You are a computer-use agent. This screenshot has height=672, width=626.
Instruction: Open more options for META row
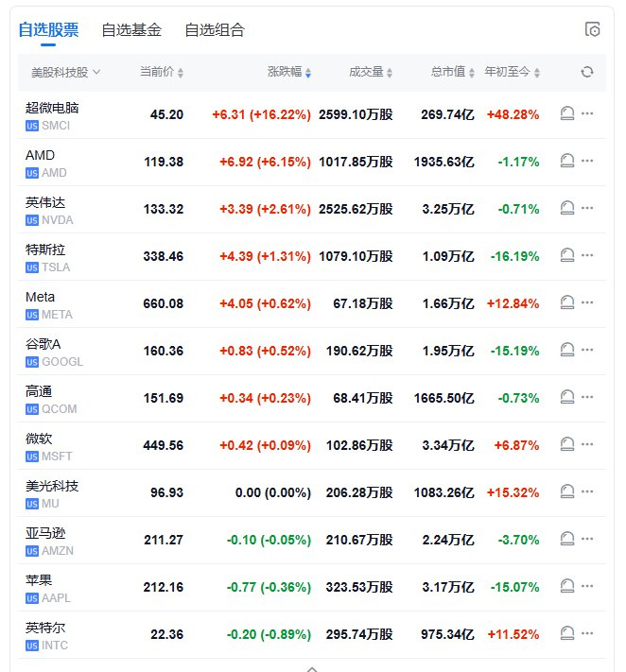pos(587,302)
